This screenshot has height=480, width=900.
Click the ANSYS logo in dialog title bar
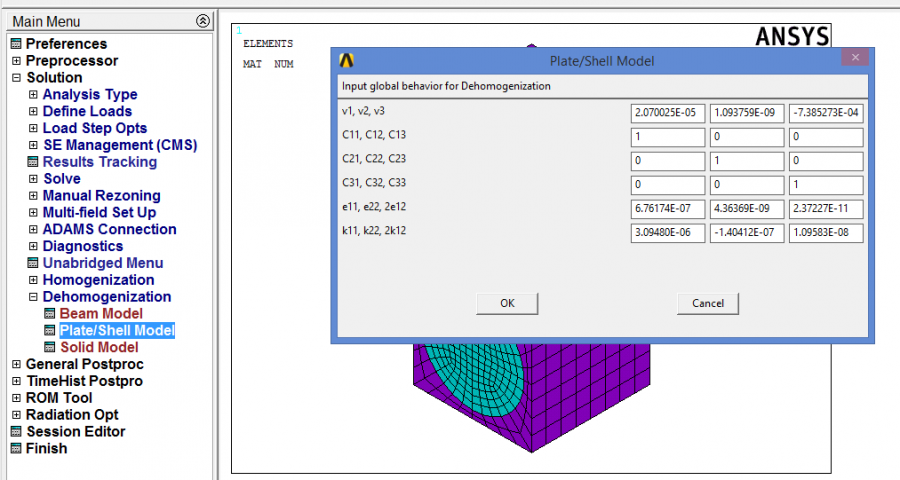point(347,60)
